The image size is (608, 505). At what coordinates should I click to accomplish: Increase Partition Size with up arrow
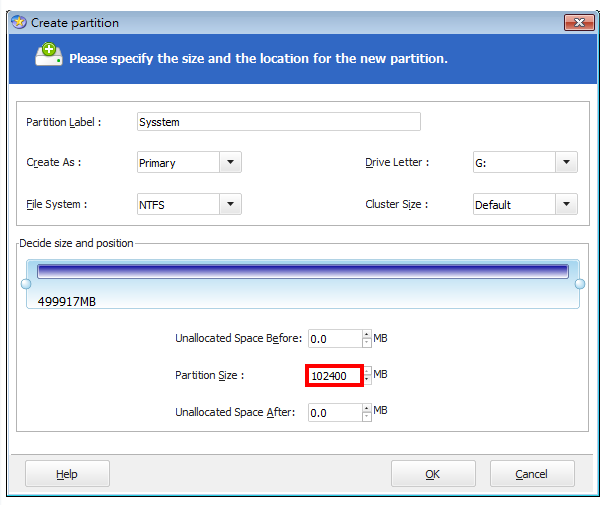[x=367, y=371]
